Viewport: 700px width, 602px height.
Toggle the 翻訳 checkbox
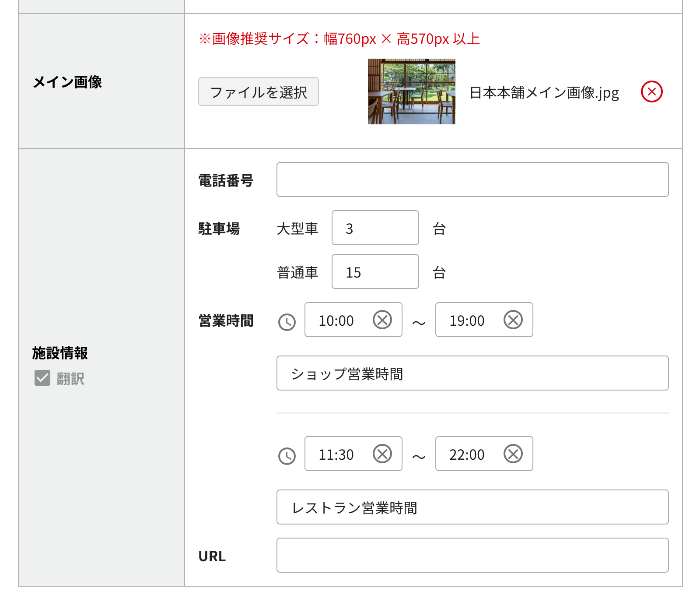click(42, 378)
